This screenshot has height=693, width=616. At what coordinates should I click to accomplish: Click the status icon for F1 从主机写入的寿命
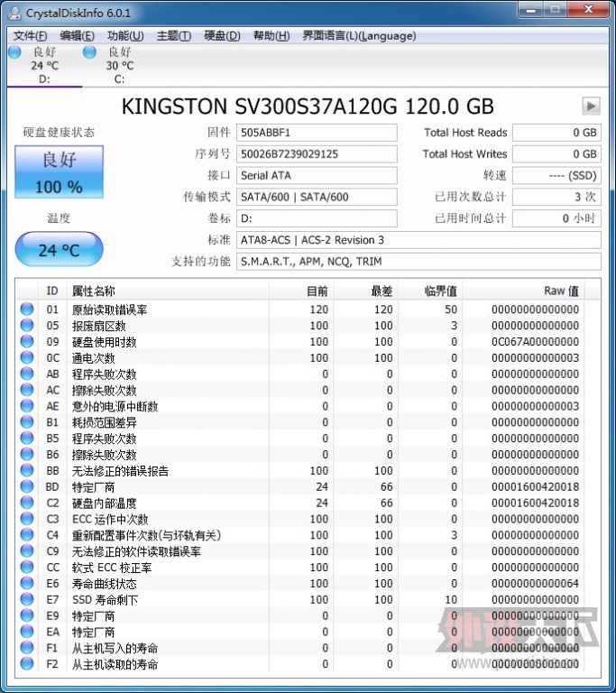[27, 648]
